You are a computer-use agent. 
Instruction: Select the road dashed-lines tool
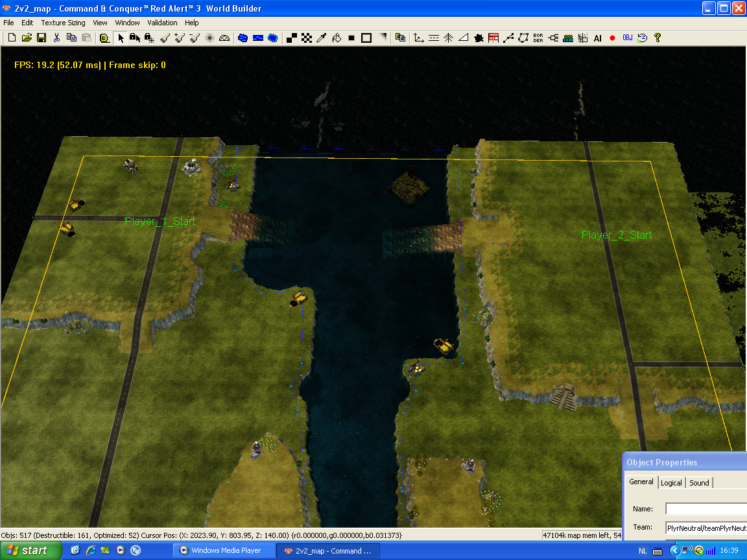click(434, 38)
